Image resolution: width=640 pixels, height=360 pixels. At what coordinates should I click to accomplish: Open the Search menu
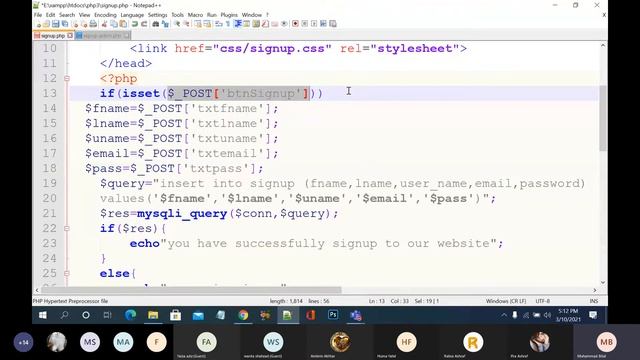click(67, 15)
